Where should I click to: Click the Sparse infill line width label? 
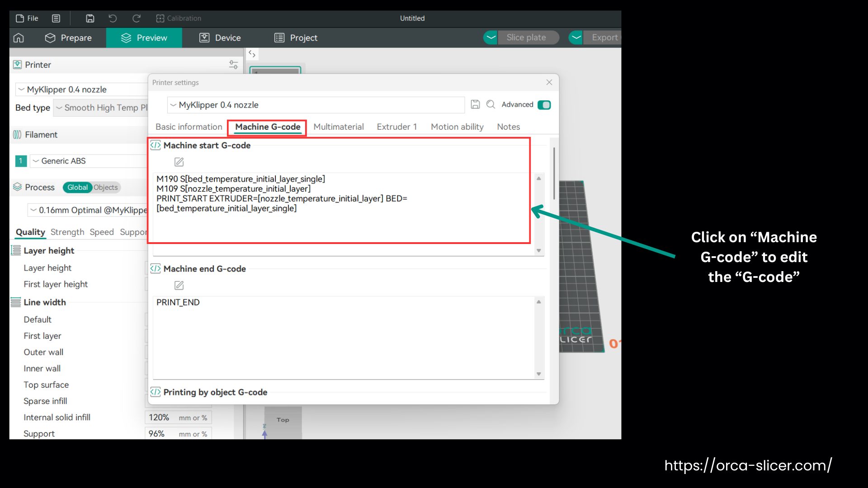tap(45, 401)
